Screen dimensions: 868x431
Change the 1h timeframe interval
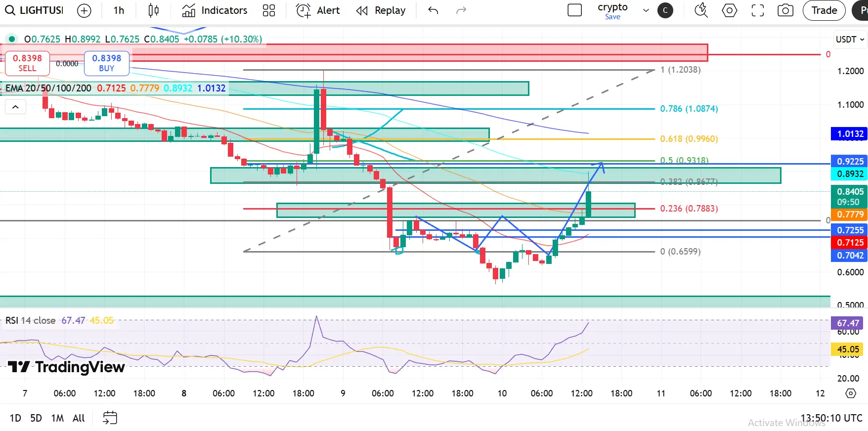pos(119,10)
